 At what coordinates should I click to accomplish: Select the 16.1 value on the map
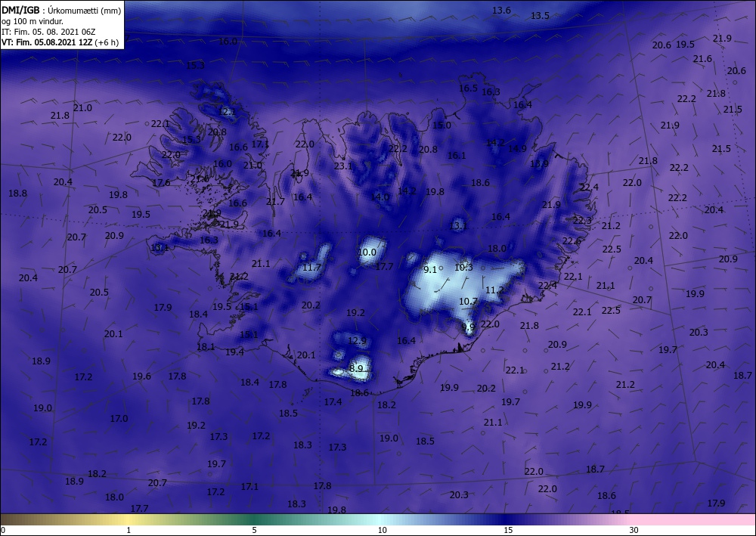[x=457, y=156]
